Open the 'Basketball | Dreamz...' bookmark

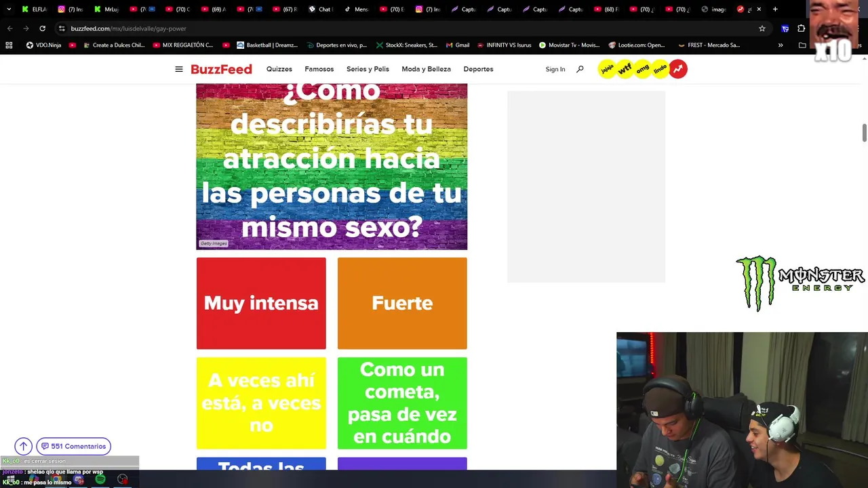pyautogui.click(x=267, y=45)
